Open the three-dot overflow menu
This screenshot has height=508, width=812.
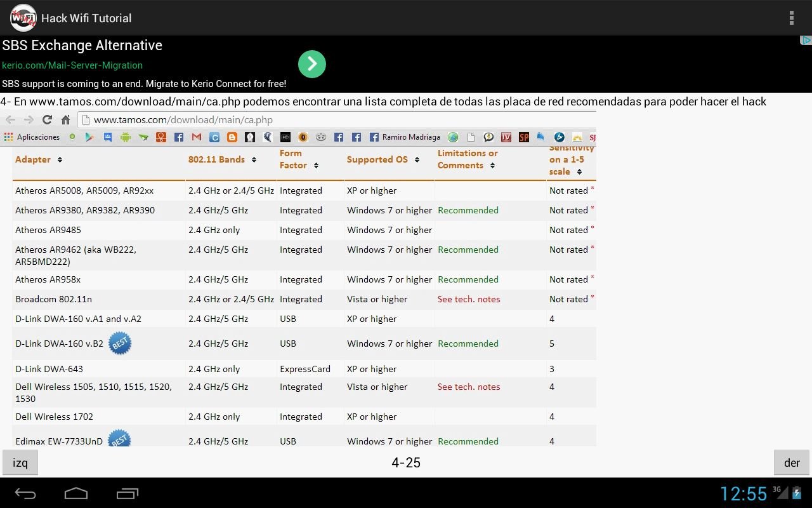click(x=791, y=18)
